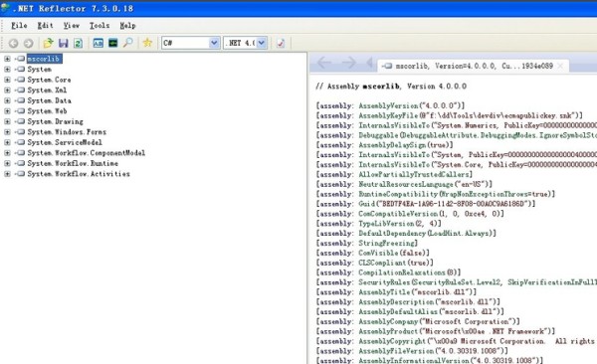Viewport: 597px width, 364px height.
Task: Expand the mscorlib tree node
Action: pos(7,59)
